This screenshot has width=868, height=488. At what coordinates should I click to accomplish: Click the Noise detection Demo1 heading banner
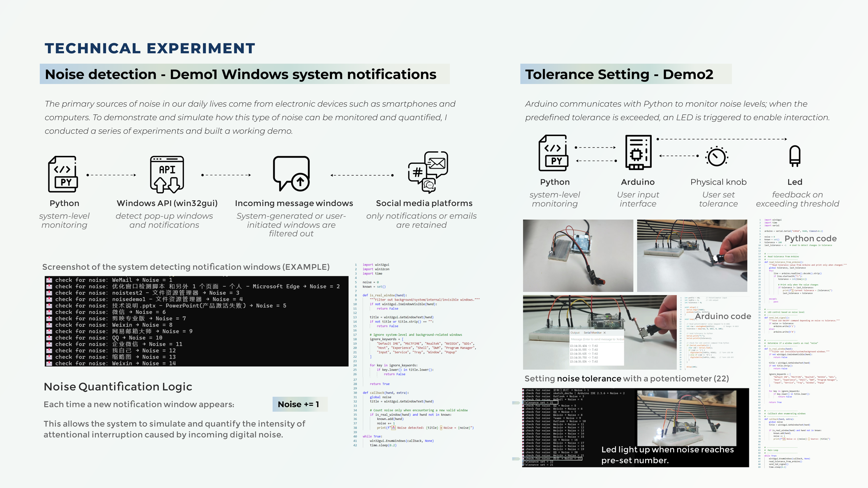pyautogui.click(x=244, y=74)
